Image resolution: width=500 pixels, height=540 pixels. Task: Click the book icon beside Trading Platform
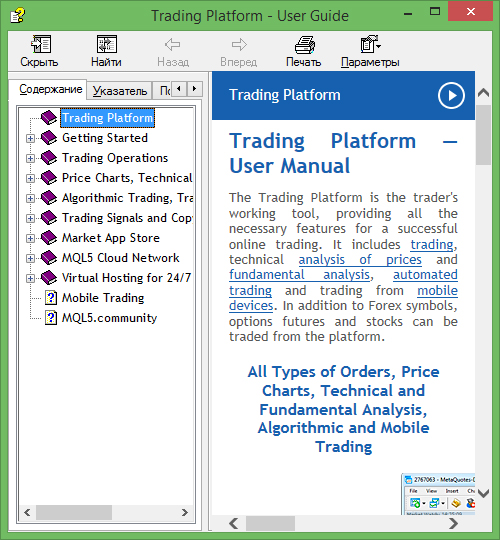pyautogui.click(x=49, y=118)
